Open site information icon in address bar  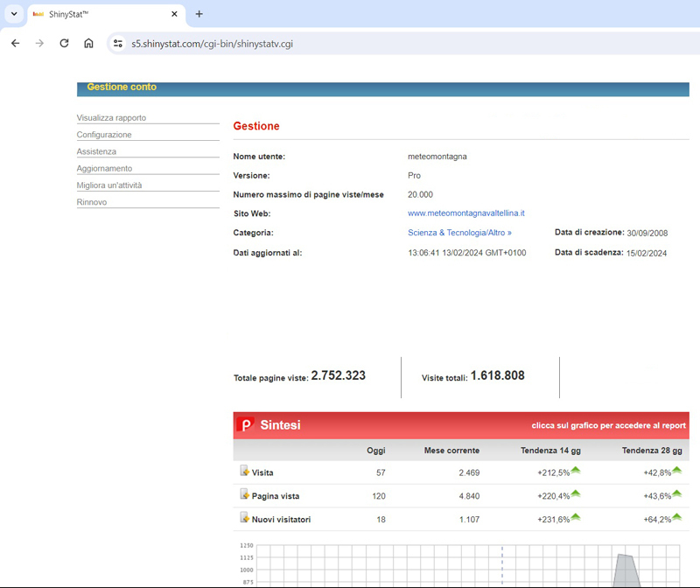click(x=118, y=43)
